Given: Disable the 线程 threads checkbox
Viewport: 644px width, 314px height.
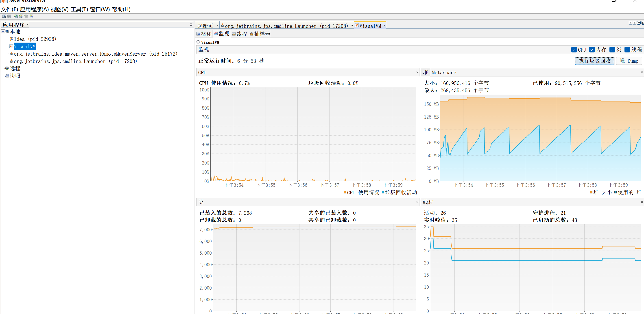Looking at the screenshot, I should (627, 50).
